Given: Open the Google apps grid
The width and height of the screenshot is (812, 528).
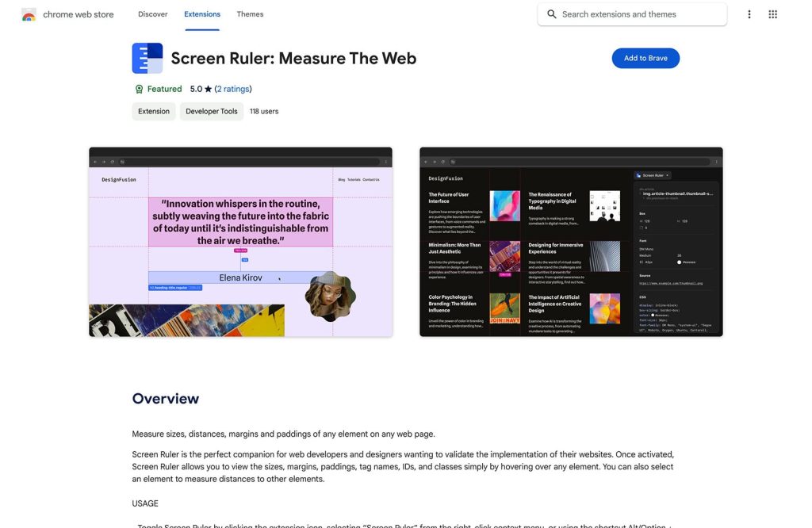Looking at the screenshot, I should click(772, 14).
